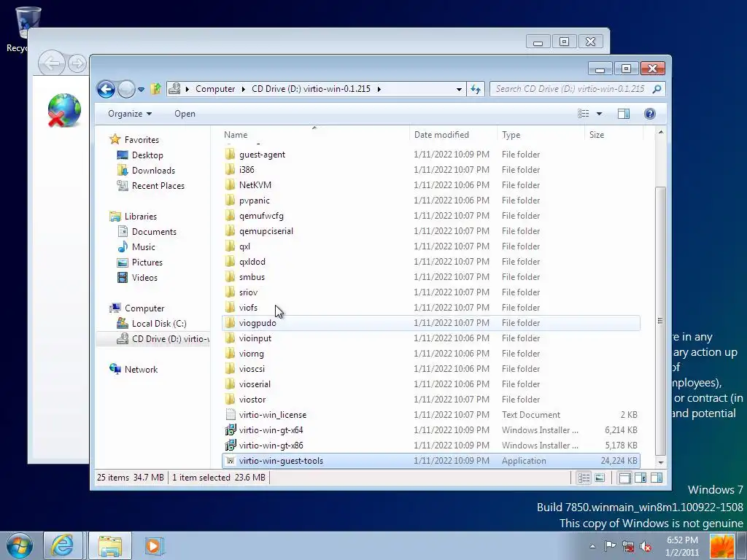This screenshot has height=560, width=747.
Task: Open recent pages dropdown next to Forward button
Action: coord(141,89)
